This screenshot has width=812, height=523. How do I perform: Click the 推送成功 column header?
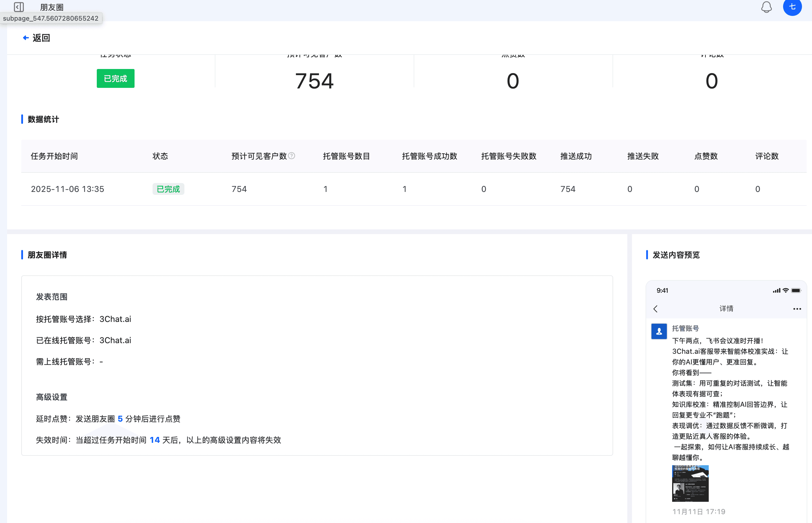click(576, 156)
